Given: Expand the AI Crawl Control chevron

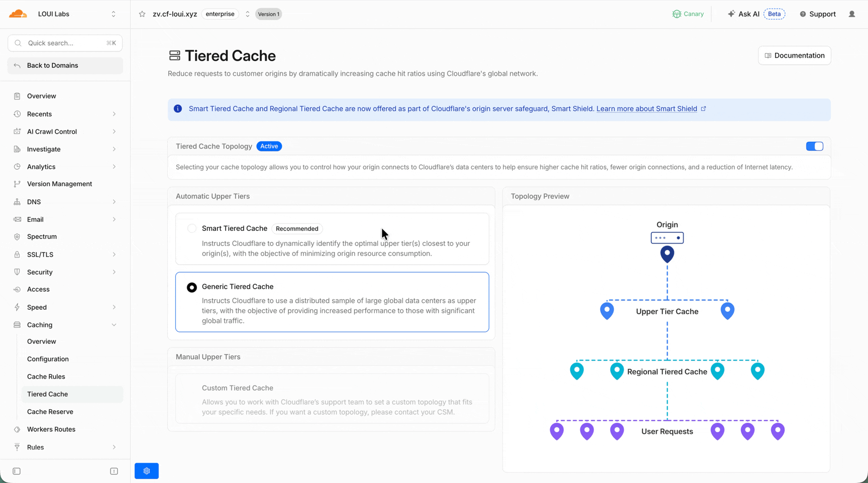Looking at the screenshot, I should point(114,132).
